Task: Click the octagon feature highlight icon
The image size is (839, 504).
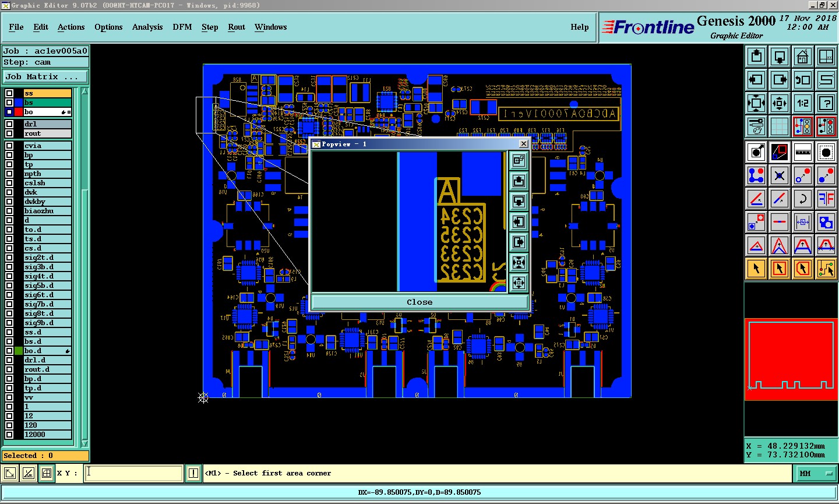Action: click(826, 152)
